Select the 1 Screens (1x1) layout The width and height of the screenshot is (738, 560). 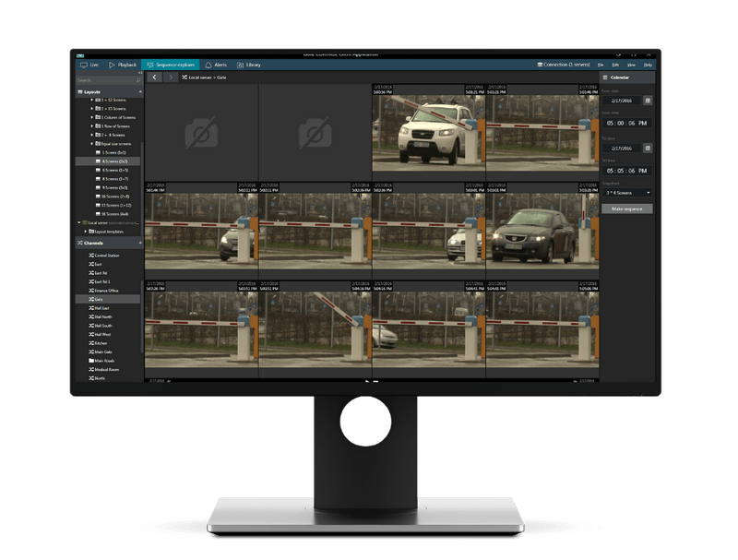click(x=111, y=152)
